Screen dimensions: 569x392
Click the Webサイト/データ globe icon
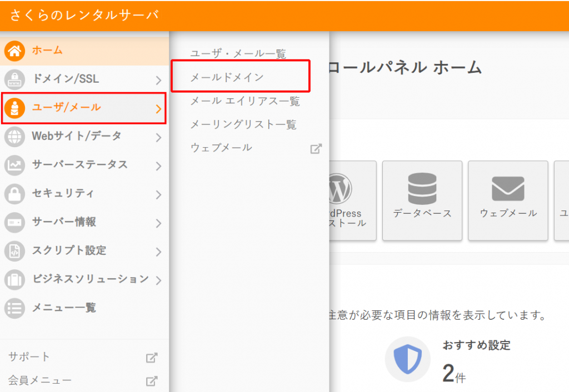coord(14,136)
